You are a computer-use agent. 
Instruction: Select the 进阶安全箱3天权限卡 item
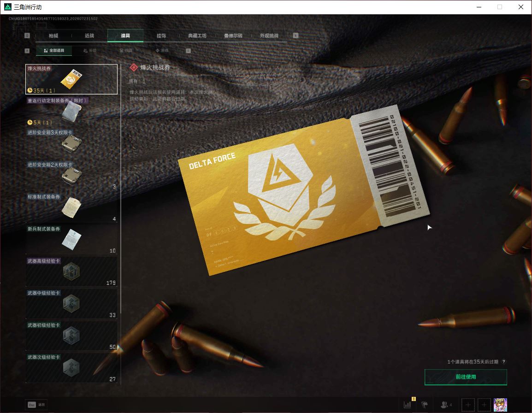[x=71, y=143]
